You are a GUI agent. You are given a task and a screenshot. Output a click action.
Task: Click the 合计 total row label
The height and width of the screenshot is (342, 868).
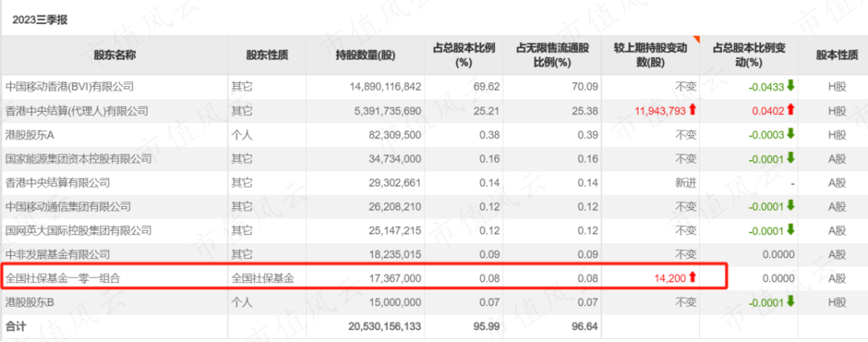pos(15,327)
